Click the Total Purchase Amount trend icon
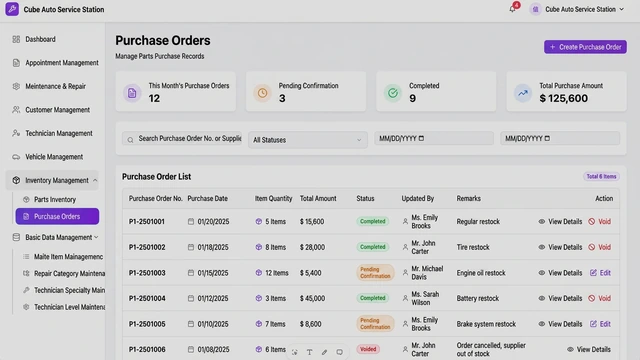This screenshot has height=360, width=640. (x=523, y=93)
